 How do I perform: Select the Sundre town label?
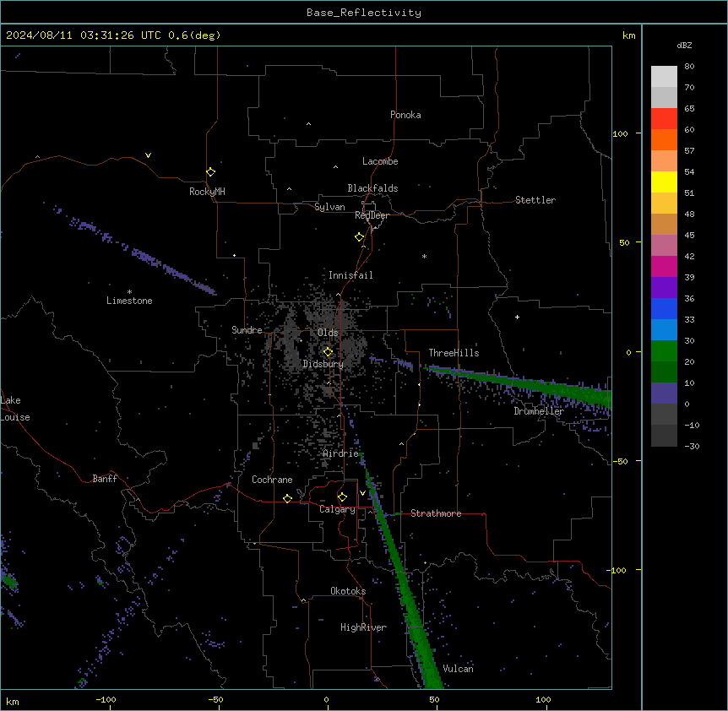[247, 330]
